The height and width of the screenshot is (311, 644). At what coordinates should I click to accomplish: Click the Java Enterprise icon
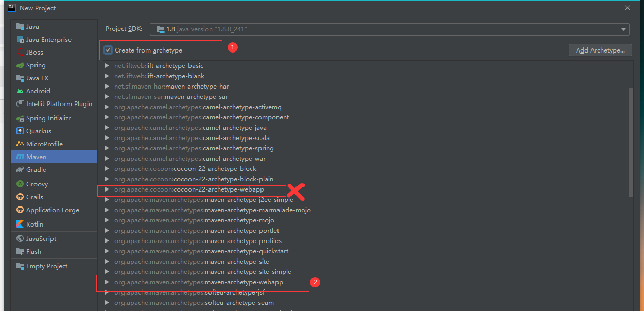(20, 40)
